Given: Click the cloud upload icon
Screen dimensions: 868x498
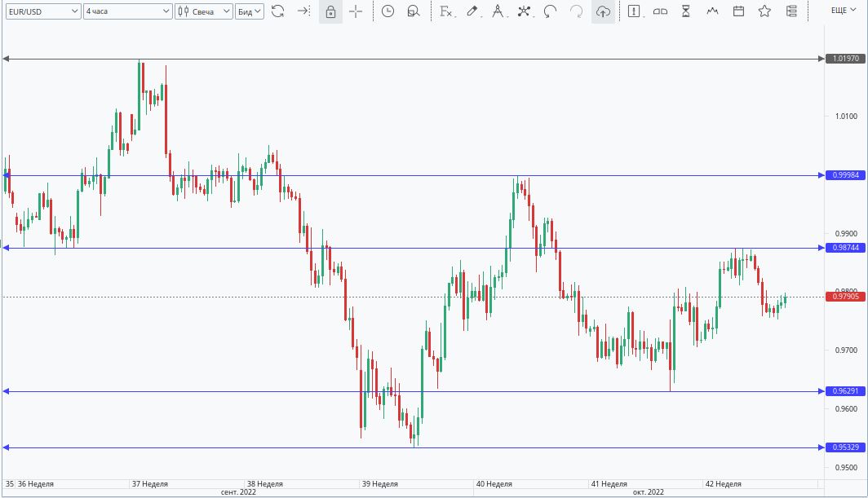Looking at the screenshot, I should tap(604, 11).
